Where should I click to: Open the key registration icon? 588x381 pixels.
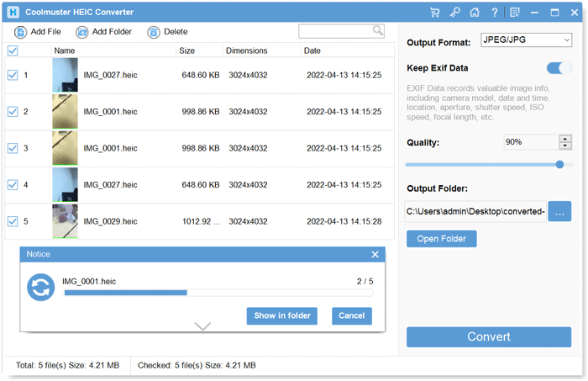454,13
